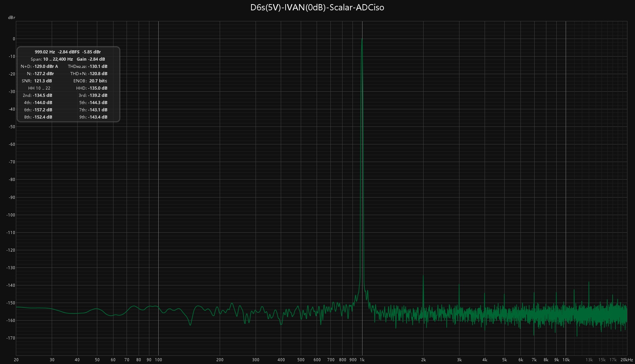Click the 0 label on the y-axis

click(14, 39)
